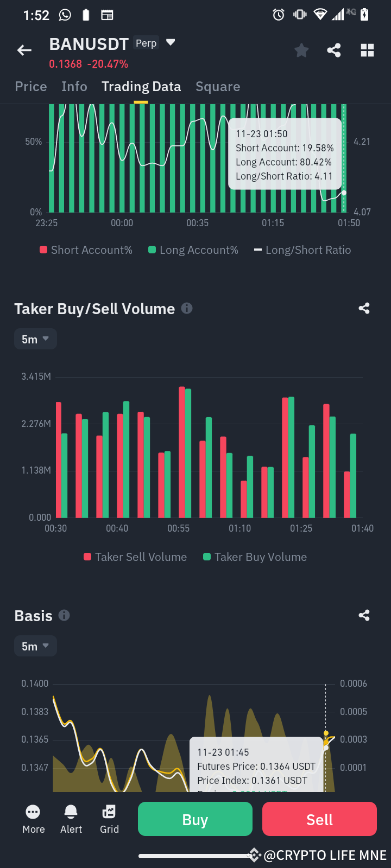391x868 pixels.
Task: Open the info tooltip for Basis
Action: [64, 615]
